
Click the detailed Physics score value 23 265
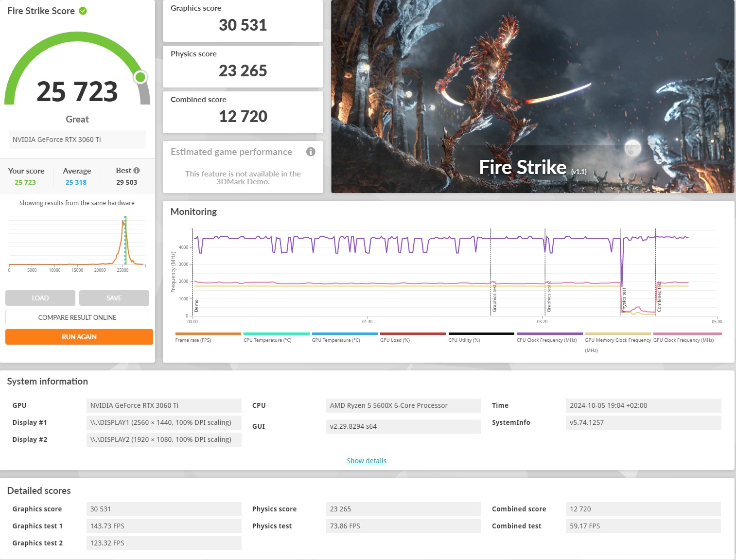pyautogui.click(x=403, y=509)
